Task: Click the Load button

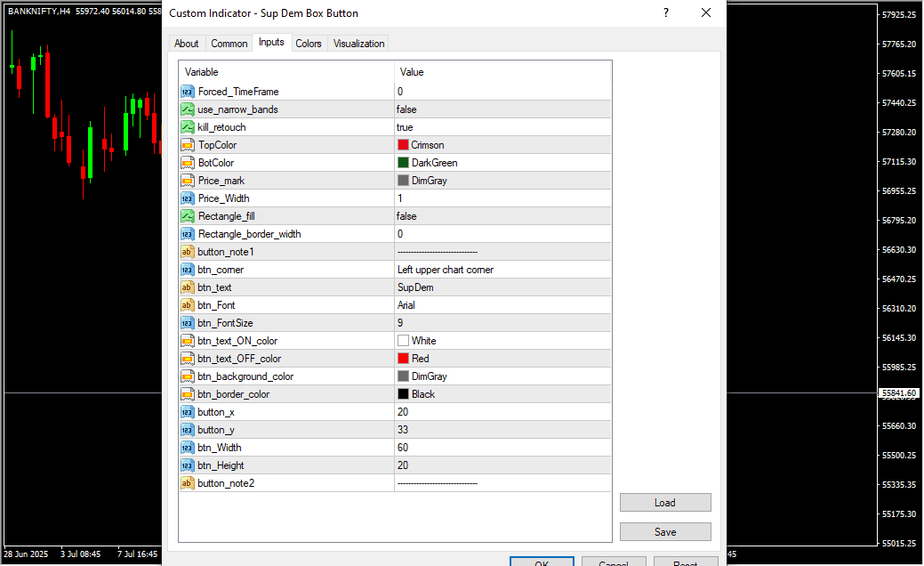Action: click(665, 503)
